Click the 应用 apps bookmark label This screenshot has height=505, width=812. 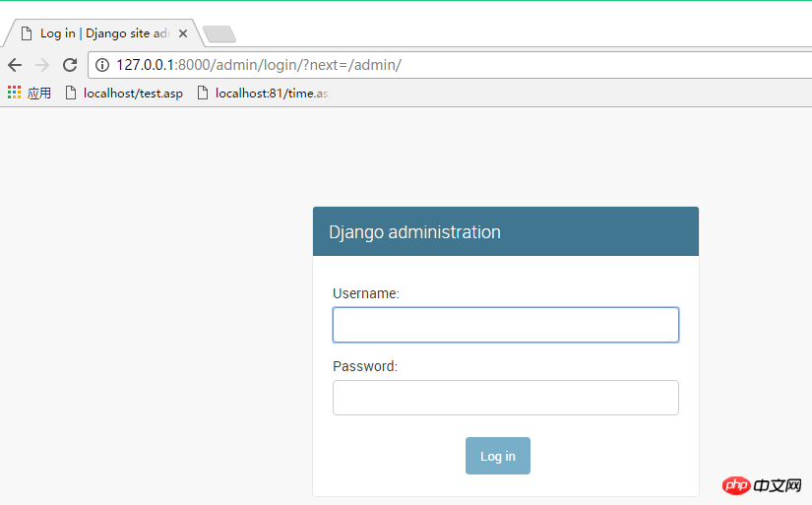(39, 94)
